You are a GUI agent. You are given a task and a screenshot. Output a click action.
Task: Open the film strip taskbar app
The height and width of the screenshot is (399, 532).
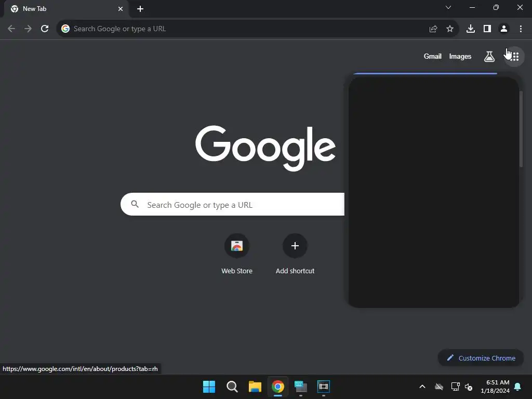point(323,387)
